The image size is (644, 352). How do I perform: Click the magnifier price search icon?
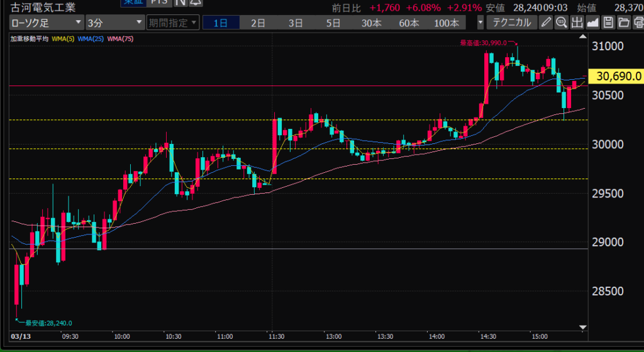(561, 23)
